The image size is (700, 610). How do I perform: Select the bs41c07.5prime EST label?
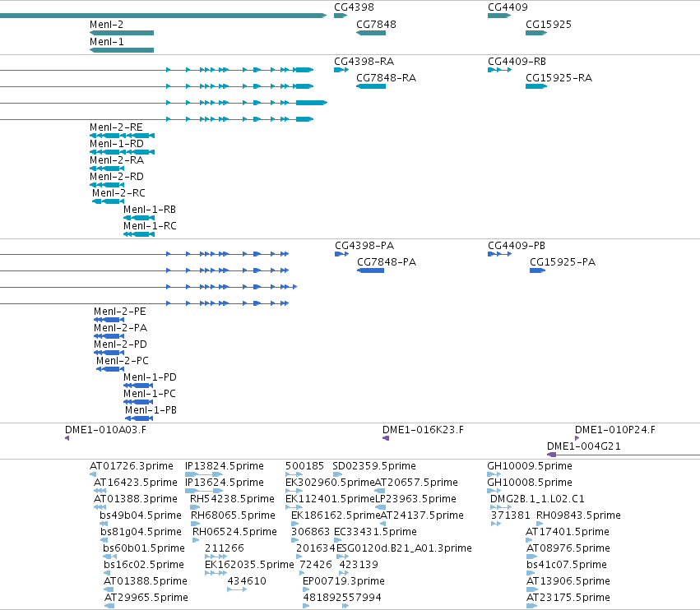tap(567, 565)
